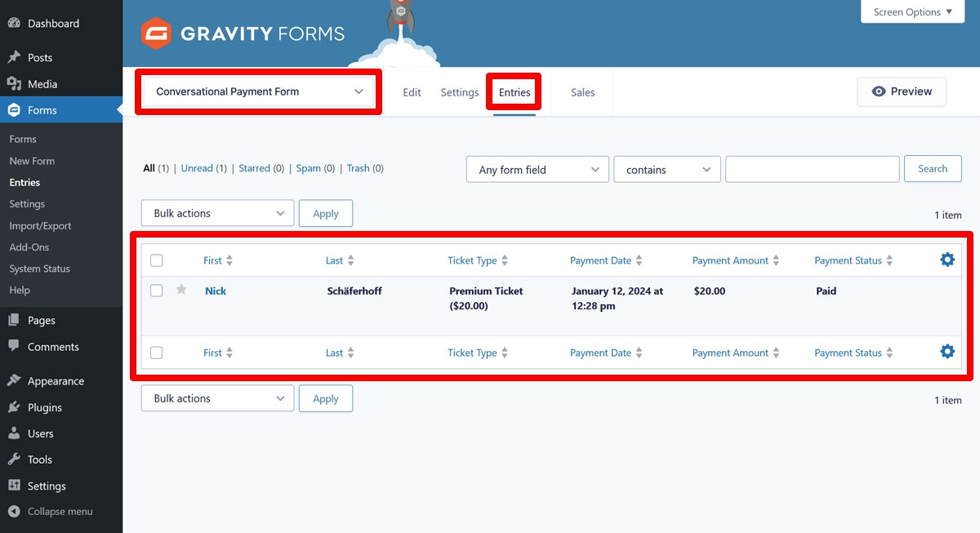Open the Help submenu item
980x533 pixels.
pyautogui.click(x=20, y=290)
